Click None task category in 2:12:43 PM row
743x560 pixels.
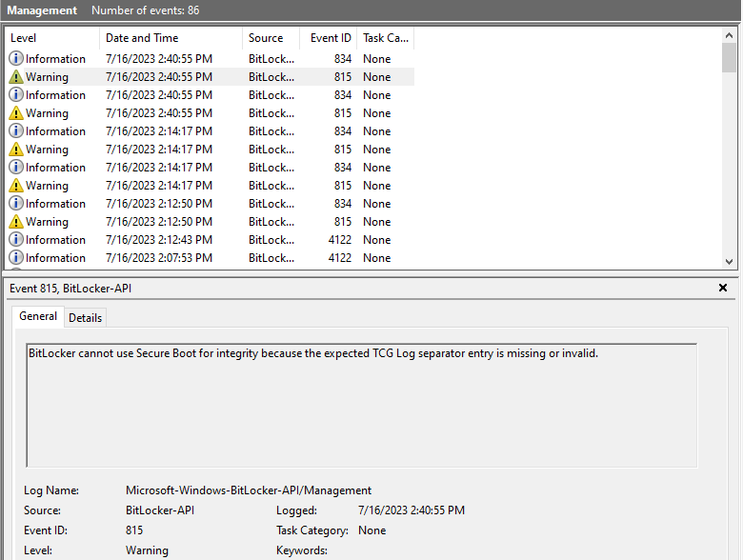click(376, 240)
